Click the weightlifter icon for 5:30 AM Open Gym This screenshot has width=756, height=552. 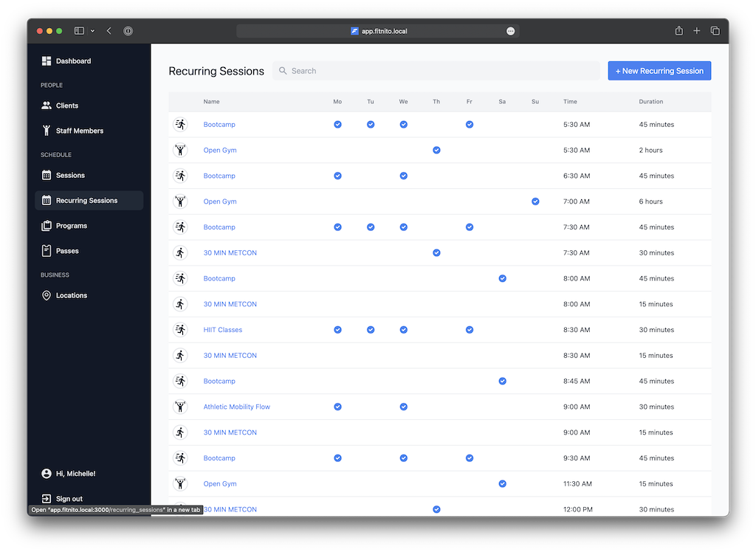tap(180, 150)
